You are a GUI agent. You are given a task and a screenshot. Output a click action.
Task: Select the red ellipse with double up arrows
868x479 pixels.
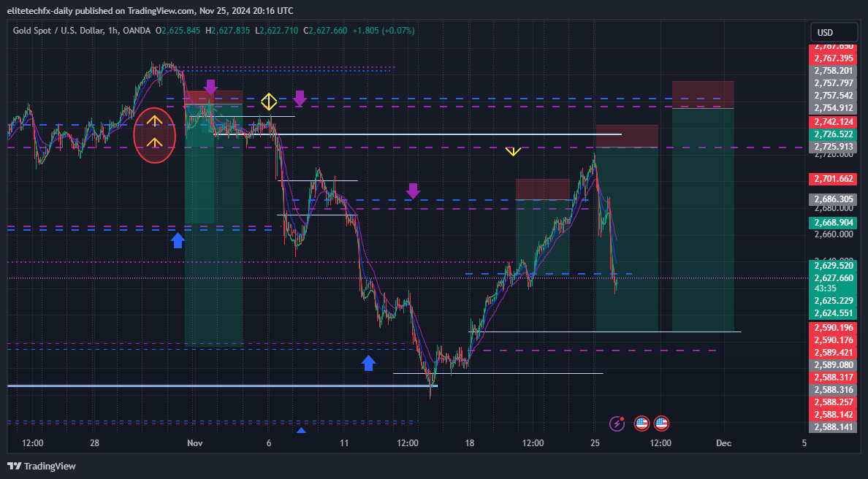pyautogui.click(x=154, y=135)
